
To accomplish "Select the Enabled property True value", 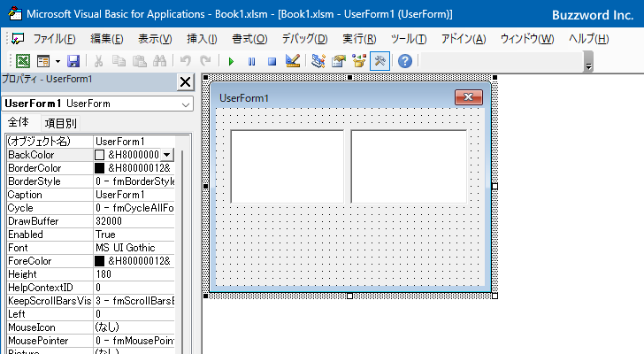I will 134,235.
